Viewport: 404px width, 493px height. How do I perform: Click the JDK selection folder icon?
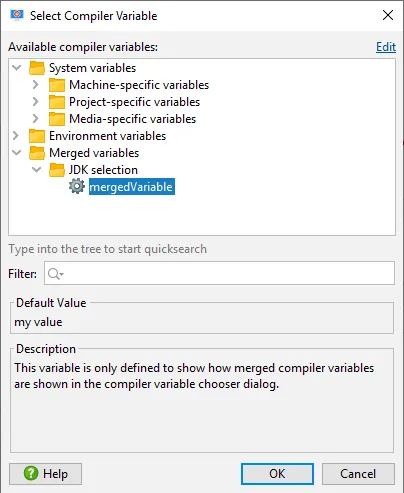tap(57, 170)
